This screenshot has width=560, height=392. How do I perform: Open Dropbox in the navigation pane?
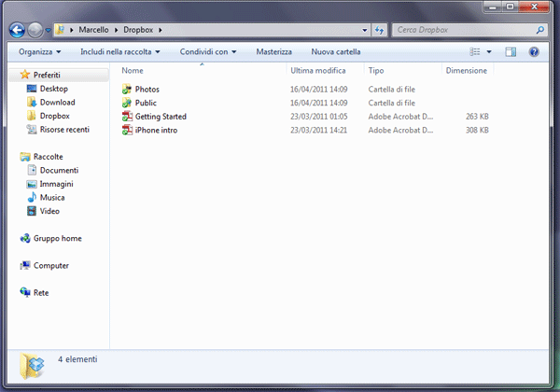tap(55, 116)
